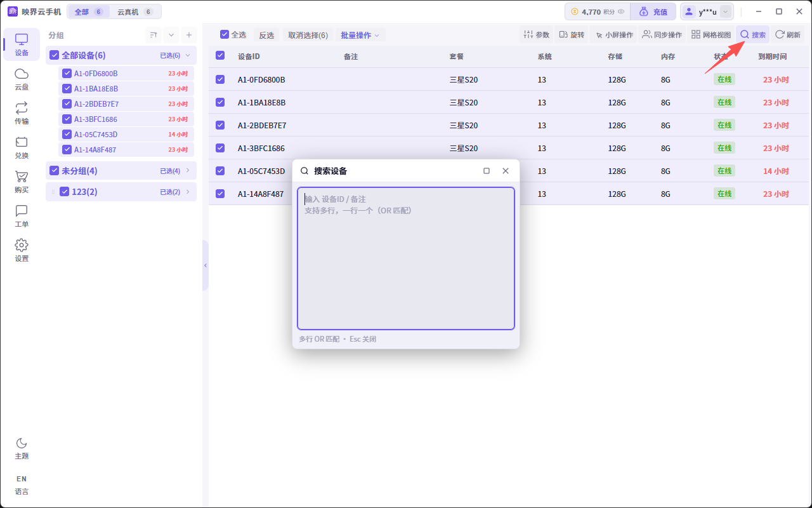Screen dimensions: 812x508
Task: Click 在线 status of row A1-0FD6800B
Action: click(x=724, y=79)
